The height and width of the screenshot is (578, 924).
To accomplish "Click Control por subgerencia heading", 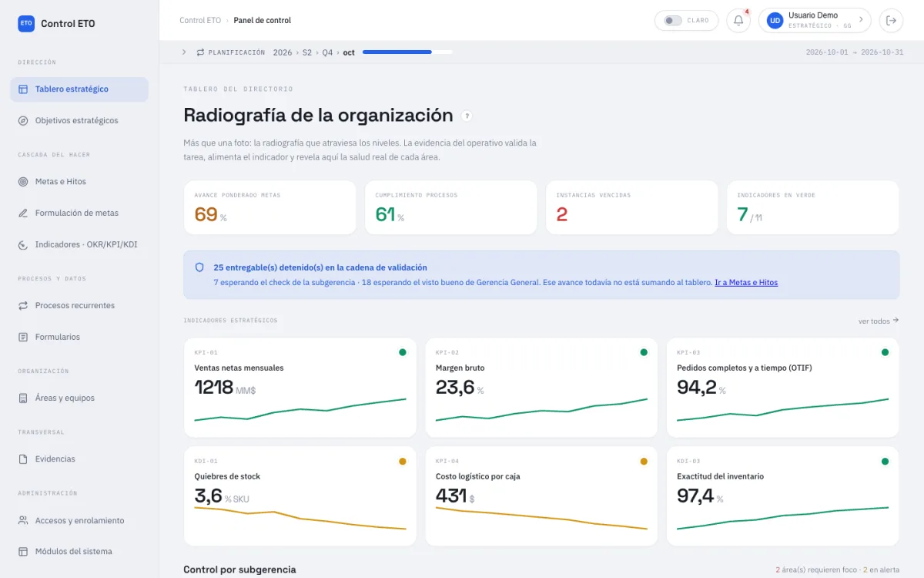I will pyautogui.click(x=239, y=570).
